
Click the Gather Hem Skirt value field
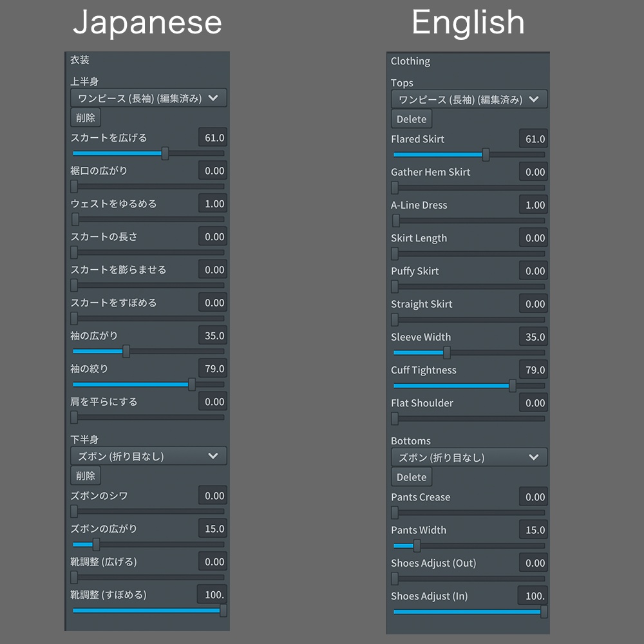[x=534, y=171]
